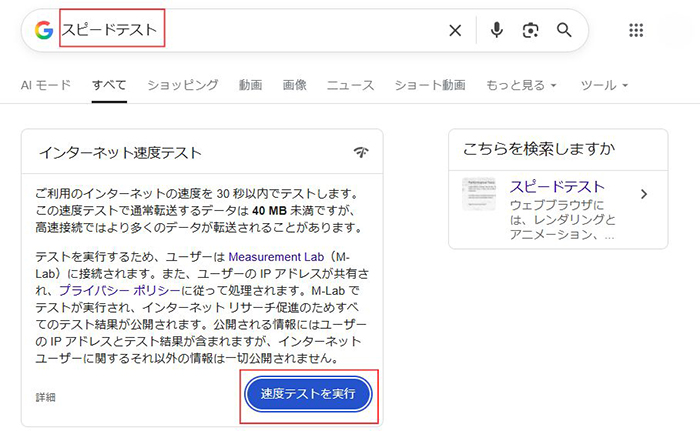The image size is (700, 431).
Task: Expand the もっと見る dropdown
Action: click(x=521, y=85)
